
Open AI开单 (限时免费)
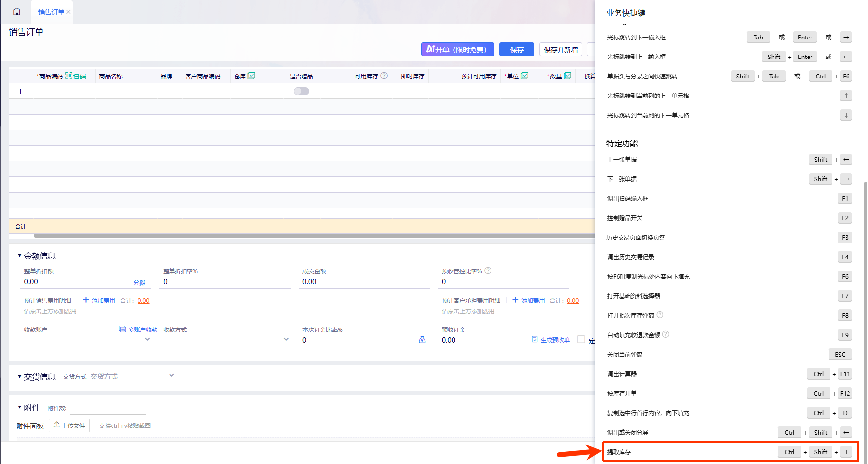point(457,49)
